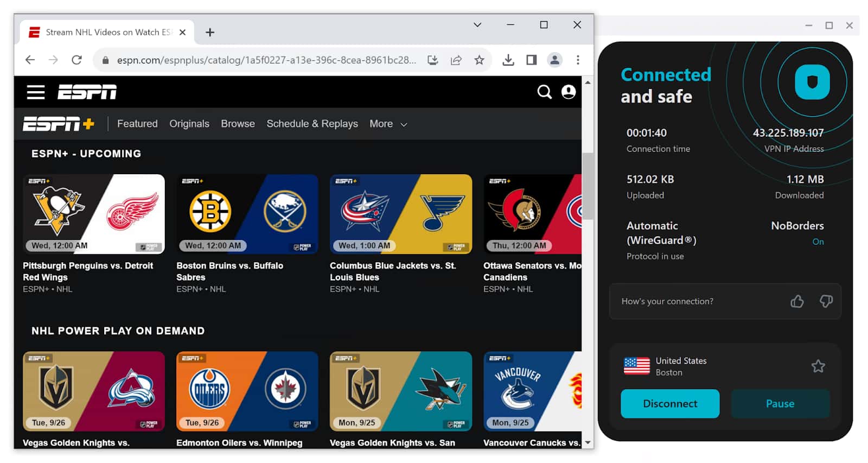
Task: Give the VPN connection a thumbs down
Action: click(x=826, y=301)
